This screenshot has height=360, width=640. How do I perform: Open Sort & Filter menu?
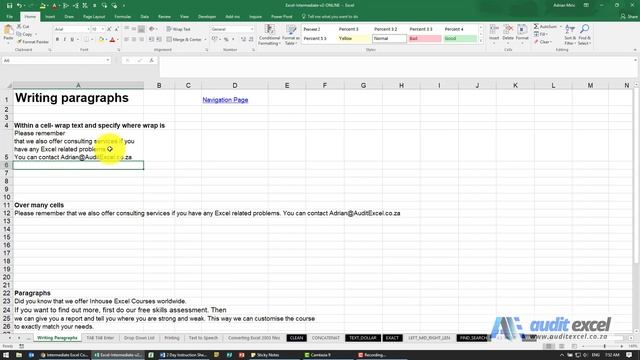tap(569, 35)
